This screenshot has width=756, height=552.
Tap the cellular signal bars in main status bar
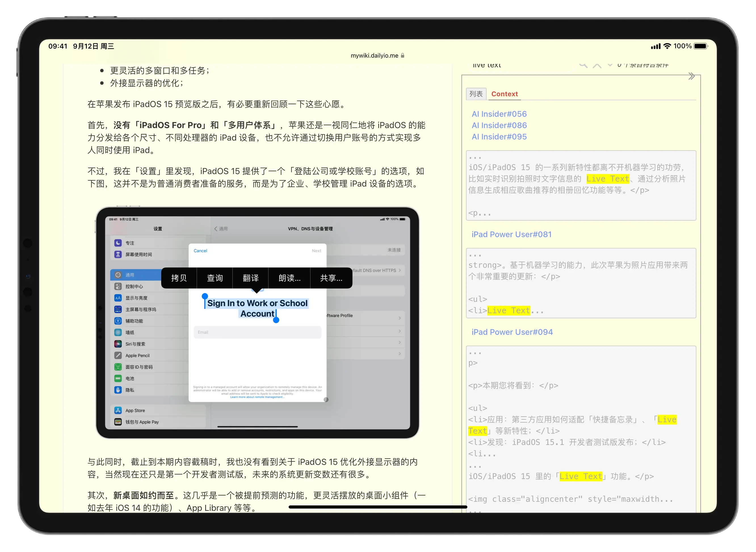point(656,47)
